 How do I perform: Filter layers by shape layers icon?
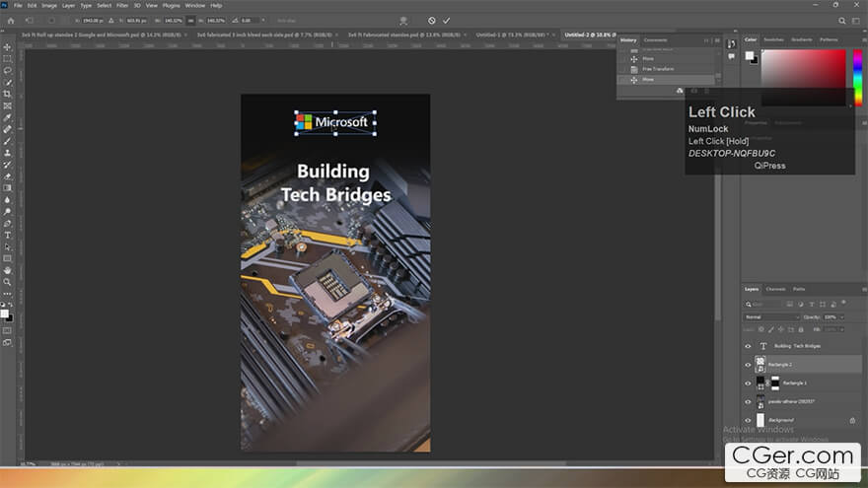coord(823,305)
